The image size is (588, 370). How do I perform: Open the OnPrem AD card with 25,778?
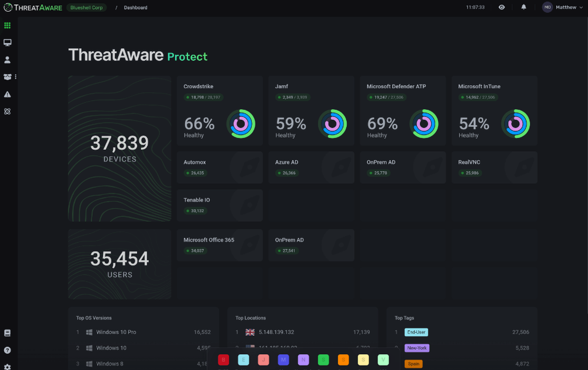coord(403,167)
